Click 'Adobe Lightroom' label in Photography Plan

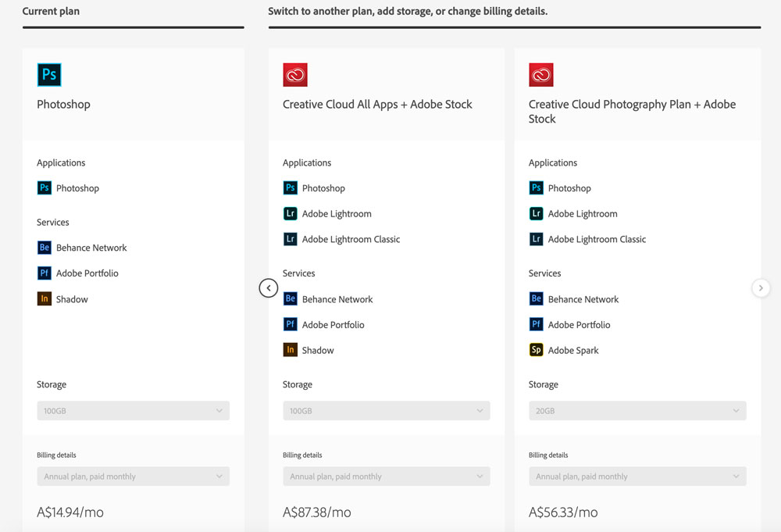click(x=583, y=214)
